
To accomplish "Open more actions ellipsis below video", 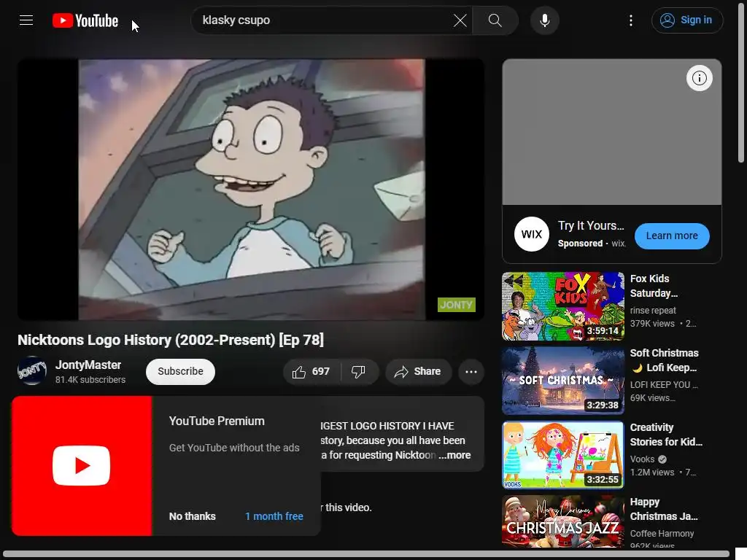I will tap(471, 371).
